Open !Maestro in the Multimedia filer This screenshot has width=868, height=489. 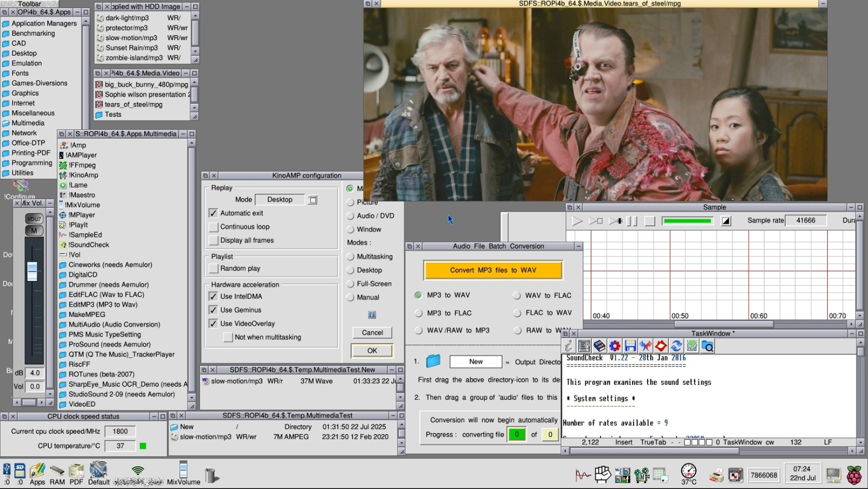tap(77, 195)
